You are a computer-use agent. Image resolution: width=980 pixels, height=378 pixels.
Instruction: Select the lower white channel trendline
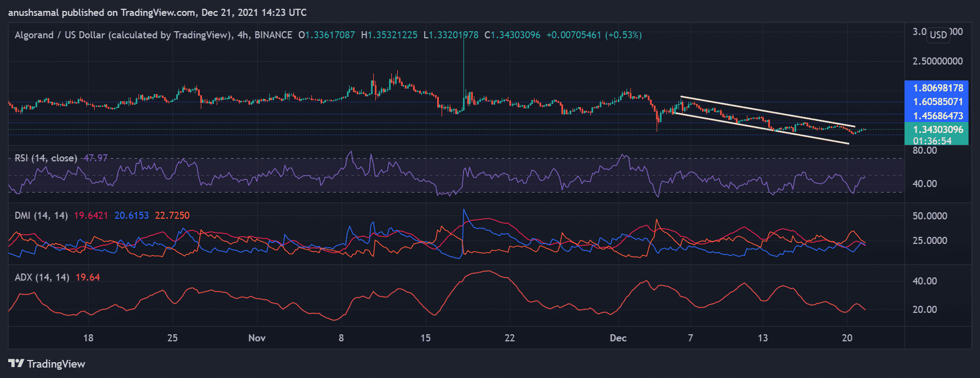[x=761, y=129]
